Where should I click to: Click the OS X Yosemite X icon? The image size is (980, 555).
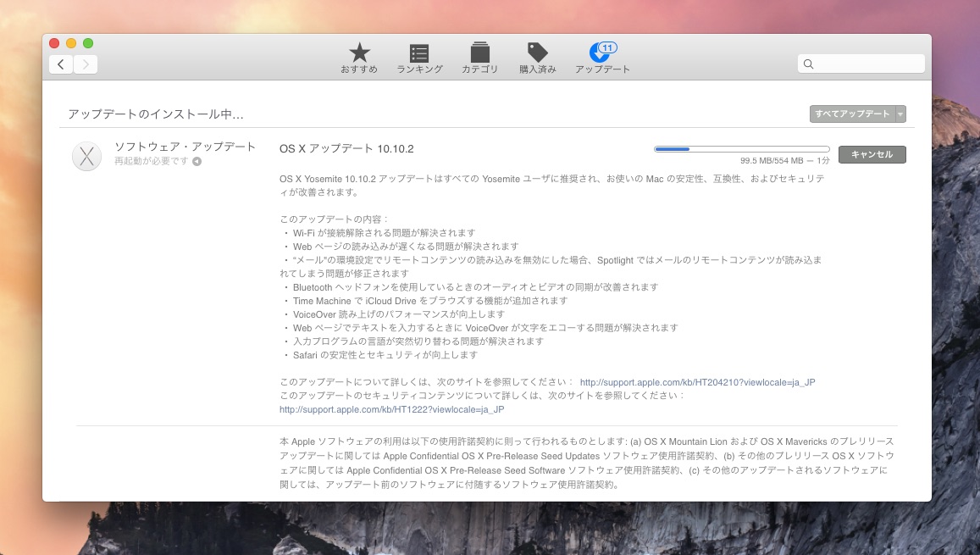pos(87,156)
